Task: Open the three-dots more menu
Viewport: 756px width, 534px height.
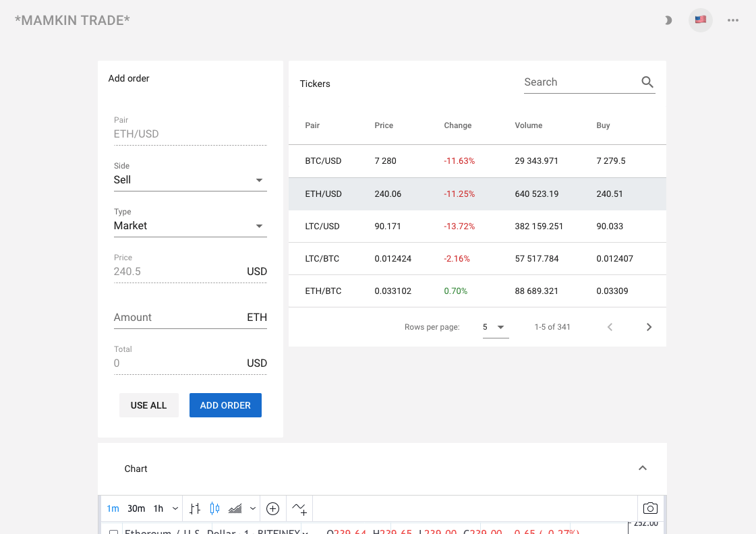Action: 733,20
